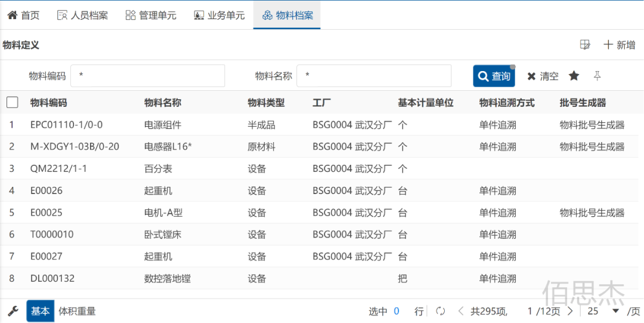
Task: Click 清空 to clear the filters
Action: (x=543, y=76)
